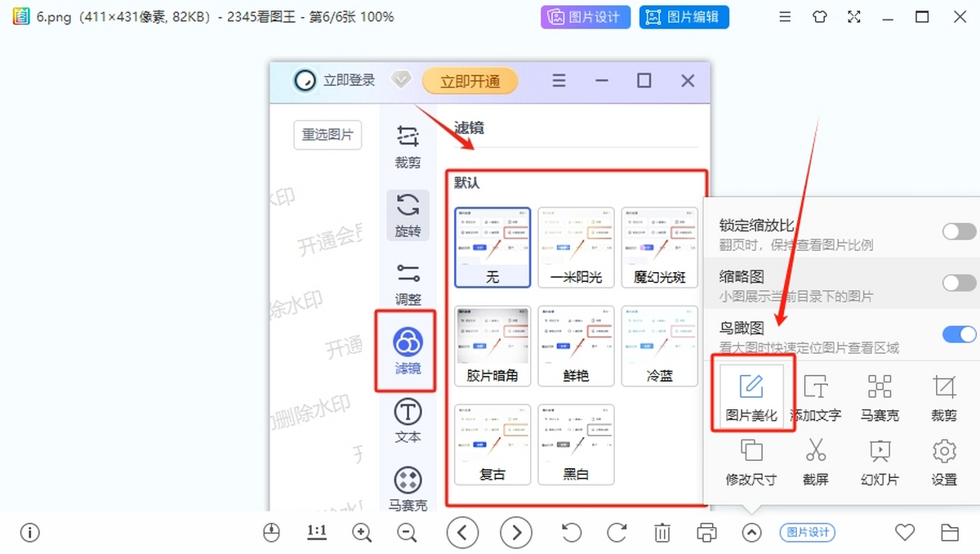Start 截屏 screenshot tool
The image size is (980, 554).
(816, 462)
